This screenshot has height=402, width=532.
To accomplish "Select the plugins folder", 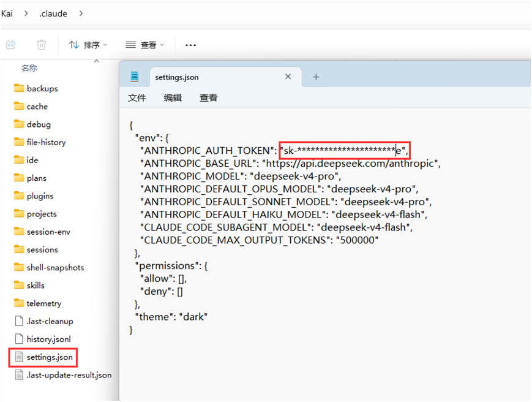I will 34,196.
